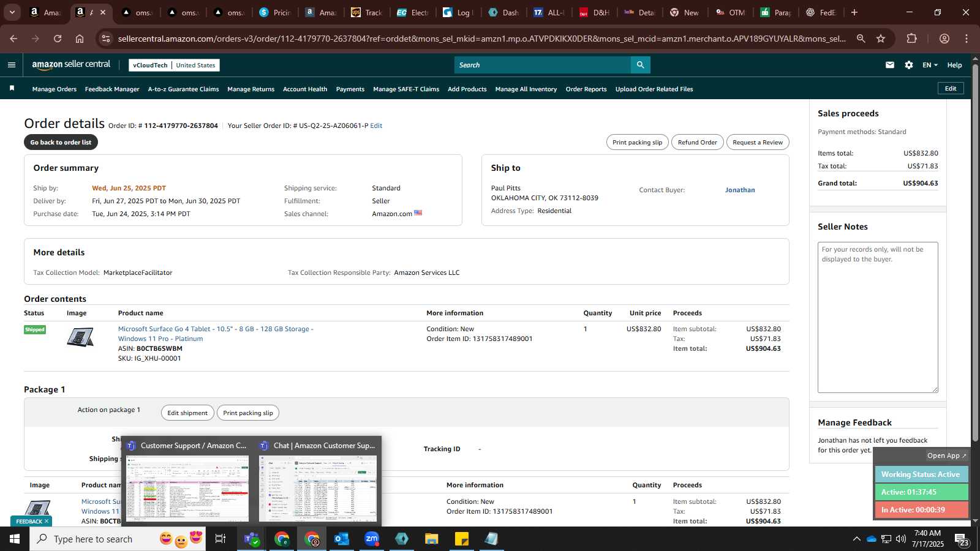Open the Microsoft Surface Go 4 product link
Screen dimensions: 980x551
[x=216, y=334]
